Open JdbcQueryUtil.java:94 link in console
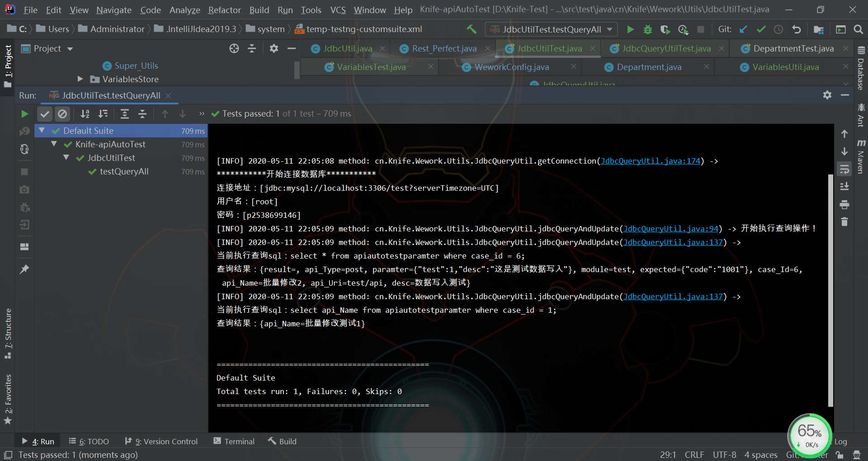Viewport: 868px width, 461px height. click(x=670, y=229)
